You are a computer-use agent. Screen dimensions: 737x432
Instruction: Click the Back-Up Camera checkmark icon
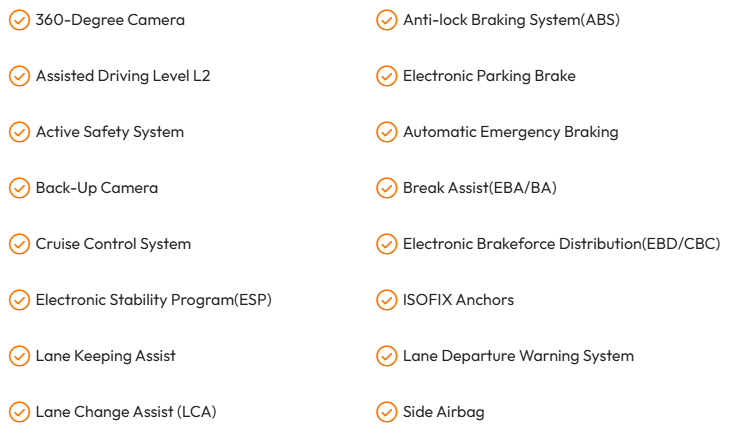click(20, 188)
